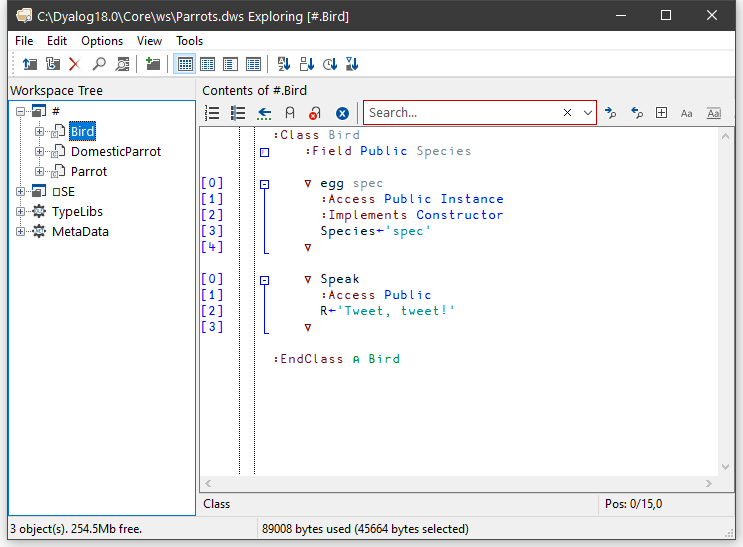The width and height of the screenshot is (743, 547).
Task: Click the green arrow icon in editor toolbar
Action: click(264, 113)
